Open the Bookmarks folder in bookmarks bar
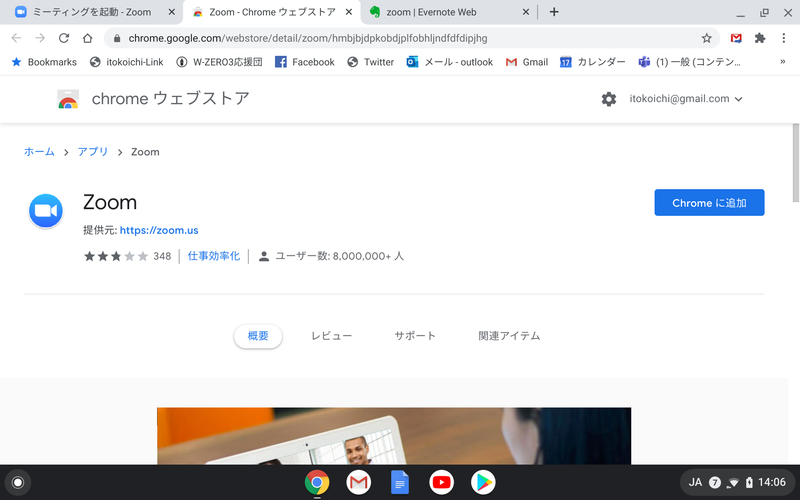This screenshot has width=800, height=500. tap(44, 62)
